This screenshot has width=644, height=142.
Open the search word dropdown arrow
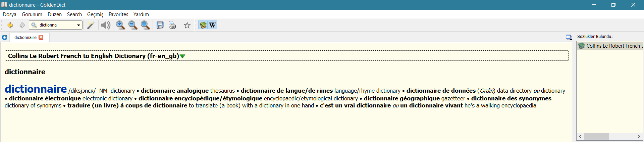click(x=78, y=25)
